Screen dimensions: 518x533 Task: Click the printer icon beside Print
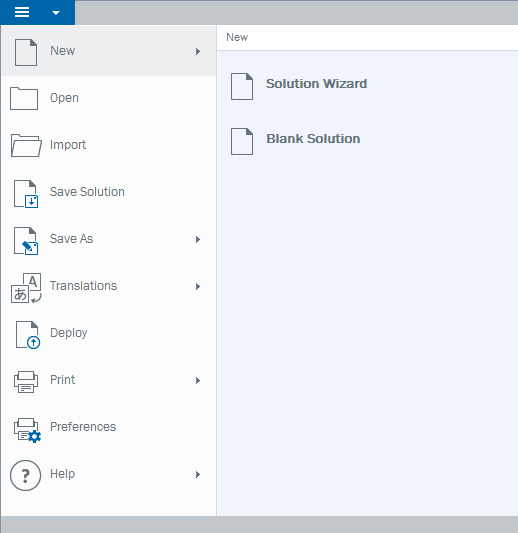[26, 382]
